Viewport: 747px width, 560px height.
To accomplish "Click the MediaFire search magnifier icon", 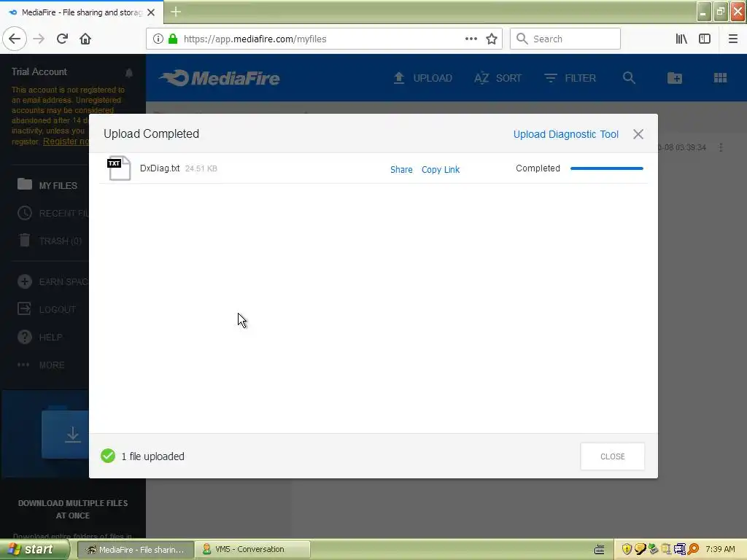I will [629, 77].
